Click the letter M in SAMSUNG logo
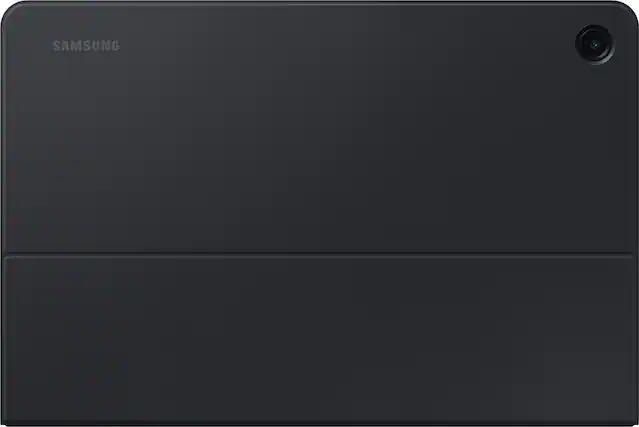The height and width of the screenshot is (427, 639). tap(76, 46)
